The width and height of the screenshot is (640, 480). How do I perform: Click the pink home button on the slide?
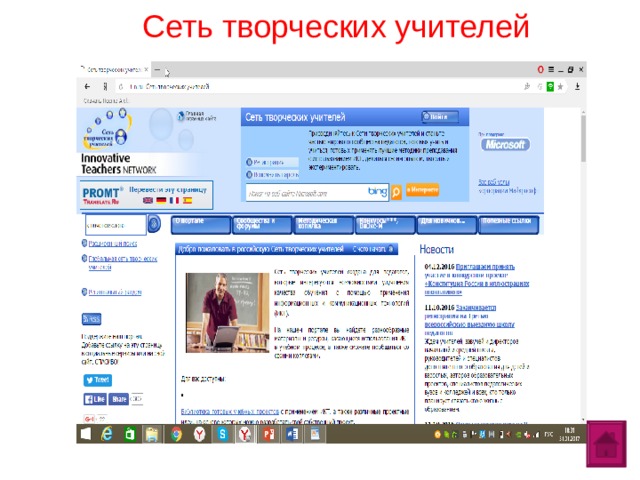point(607,444)
